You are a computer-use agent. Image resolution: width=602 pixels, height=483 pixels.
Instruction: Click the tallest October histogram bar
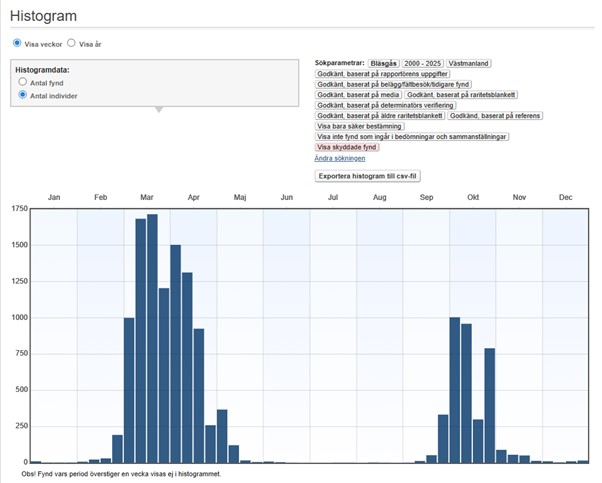[455, 390]
